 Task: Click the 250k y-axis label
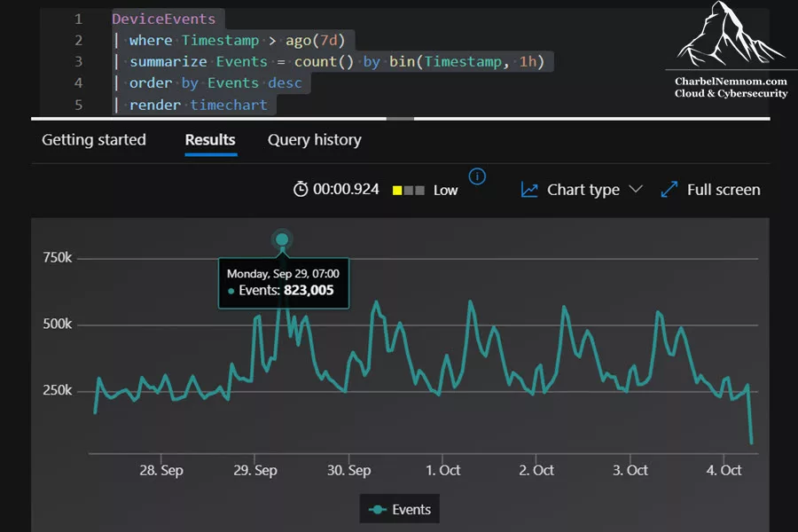(x=58, y=390)
